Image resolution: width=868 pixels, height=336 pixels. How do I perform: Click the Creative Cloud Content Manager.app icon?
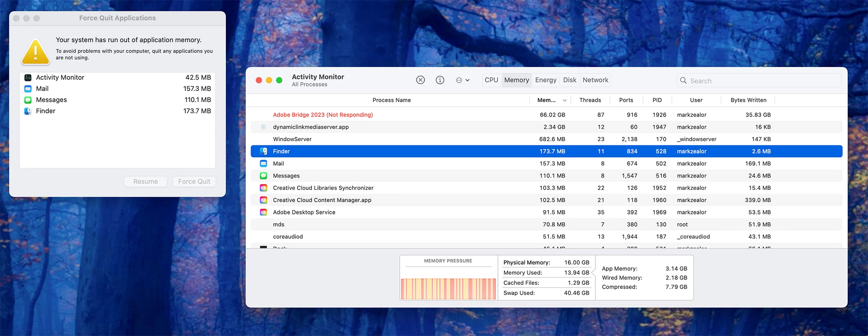click(x=263, y=200)
